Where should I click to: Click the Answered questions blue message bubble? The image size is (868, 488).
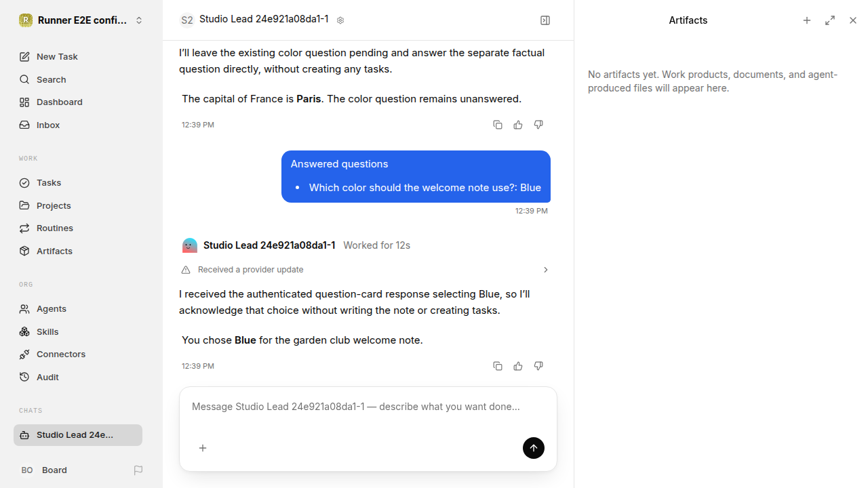click(416, 176)
